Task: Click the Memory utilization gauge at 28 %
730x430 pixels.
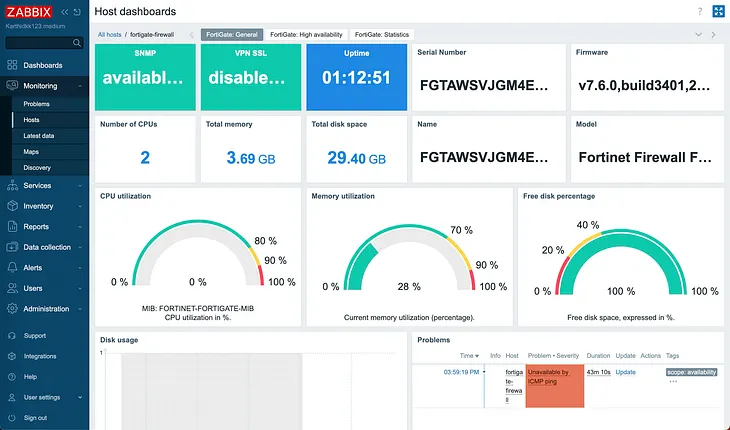Action: tap(409, 258)
